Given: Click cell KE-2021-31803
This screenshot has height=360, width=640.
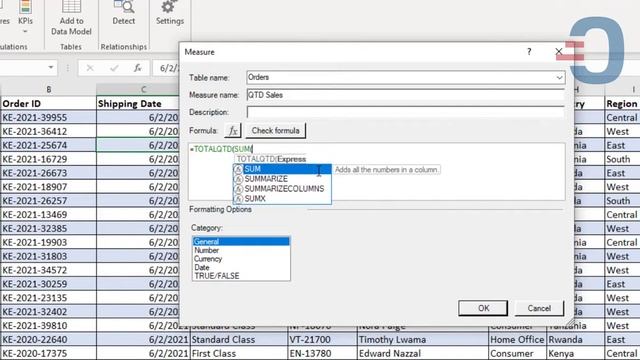Looking at the screenshot, I should [x=49, y=256].
